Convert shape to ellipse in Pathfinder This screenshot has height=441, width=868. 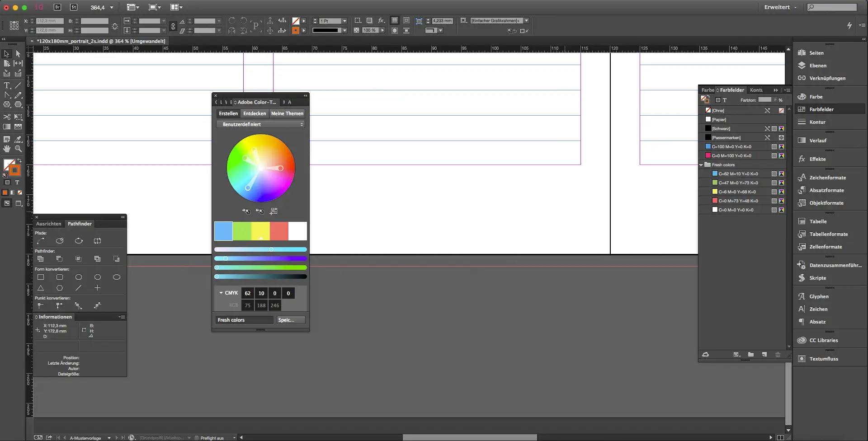[x=116, y=277]
